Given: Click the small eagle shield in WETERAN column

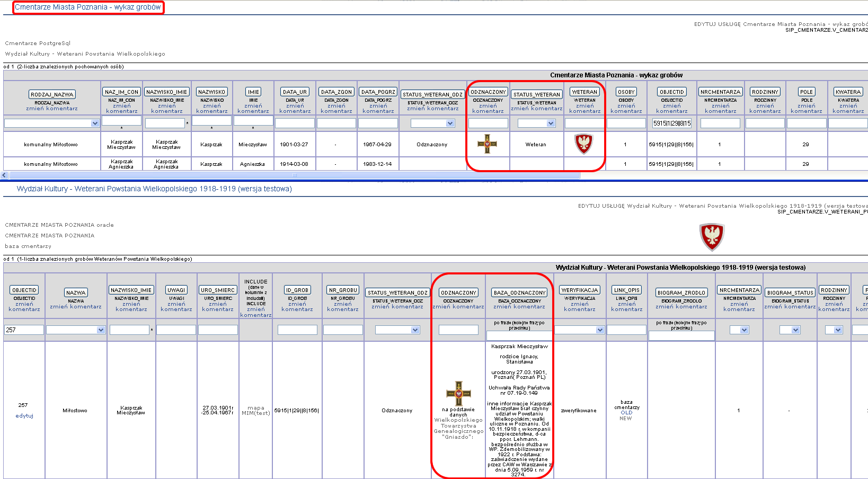Looking at the screenshot, I should pyautogui.click(x=583, y=144).
